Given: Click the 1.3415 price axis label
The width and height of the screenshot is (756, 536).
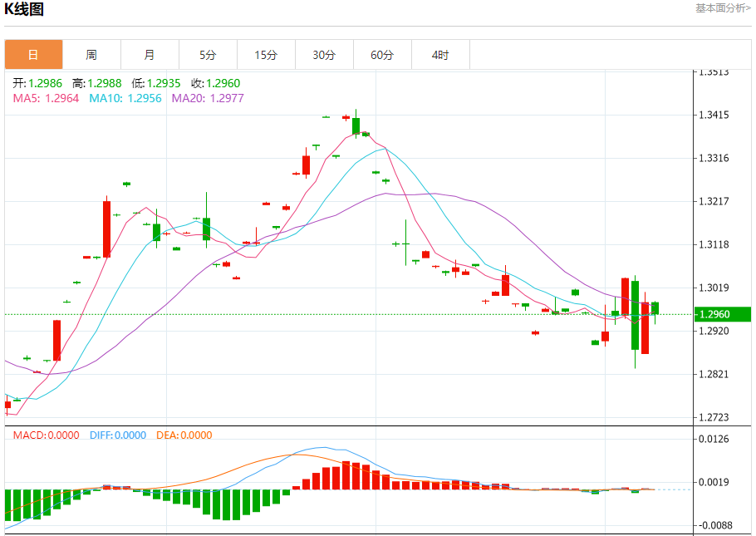Looking at the screenshot, I should pos(714,116).
